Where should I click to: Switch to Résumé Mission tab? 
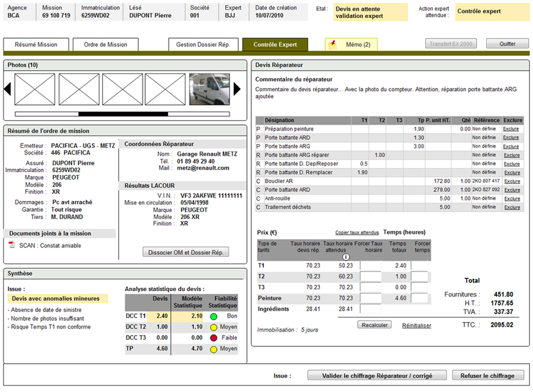coord(36,44)
